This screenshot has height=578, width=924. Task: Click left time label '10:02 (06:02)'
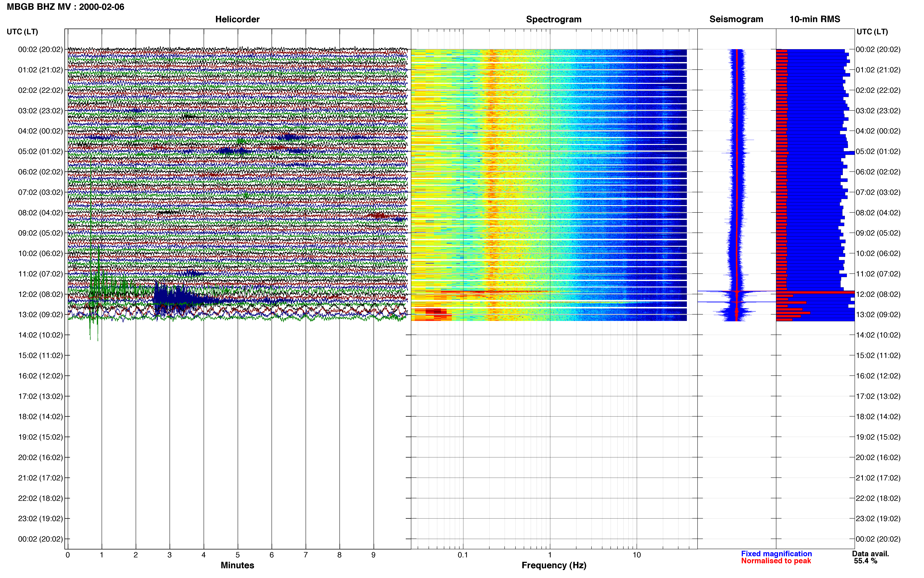pos(40,253)
